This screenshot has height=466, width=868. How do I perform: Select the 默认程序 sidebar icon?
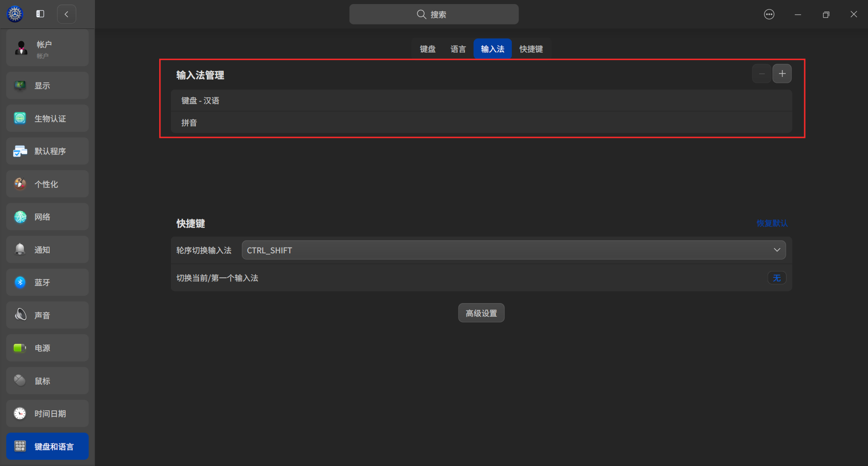click(x=47, y=151)
